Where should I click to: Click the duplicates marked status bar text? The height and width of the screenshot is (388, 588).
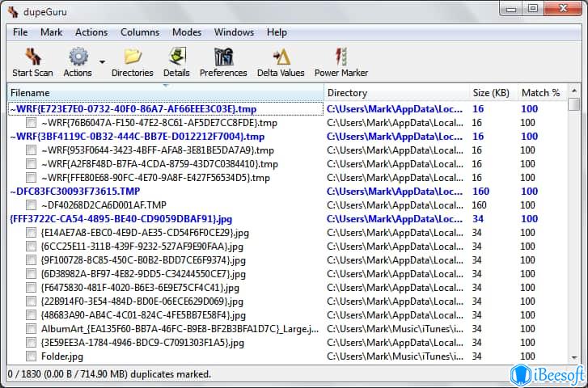pos(109,374)
